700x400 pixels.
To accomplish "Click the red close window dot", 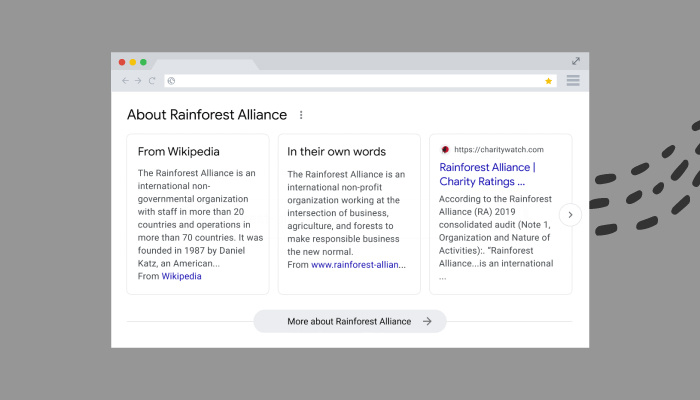I will pos(122,62).
